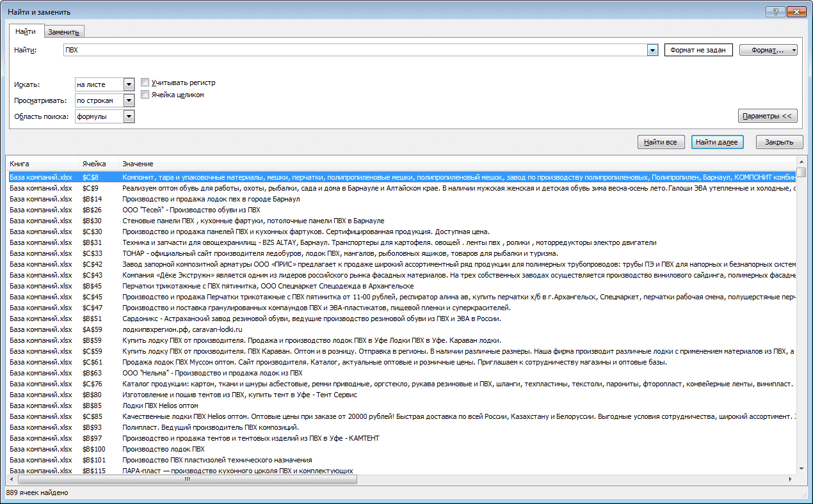
Task: Click the Значение column header
Action: tap(458, 164)
